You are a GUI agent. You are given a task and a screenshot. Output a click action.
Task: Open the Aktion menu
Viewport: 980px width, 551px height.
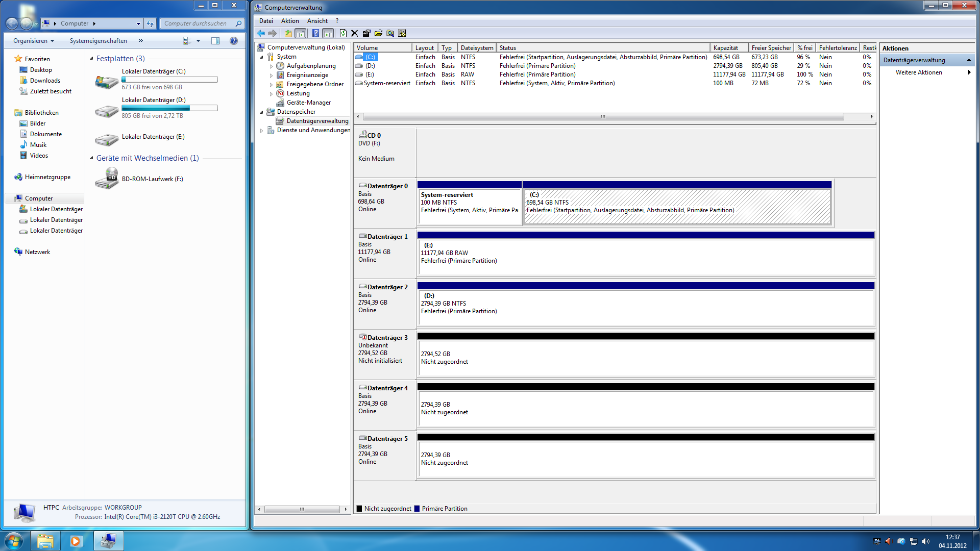[290, 21]
